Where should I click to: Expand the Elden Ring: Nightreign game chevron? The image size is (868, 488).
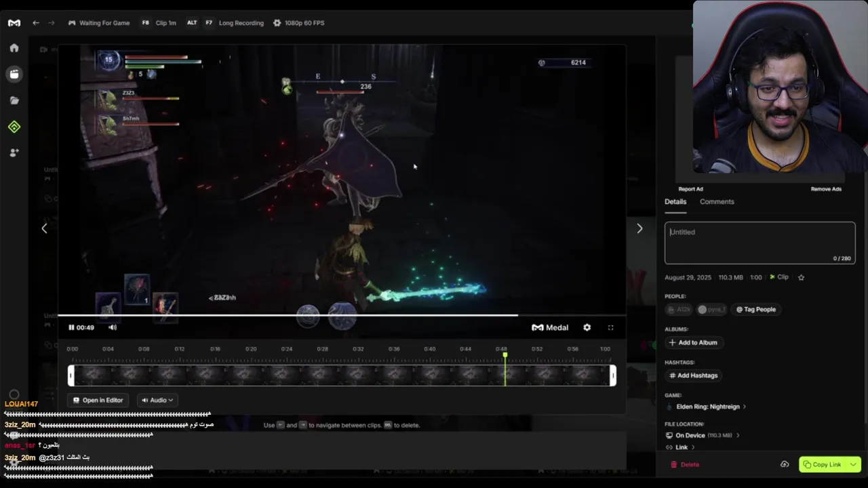pyautogui.click(x=744, y=407)
